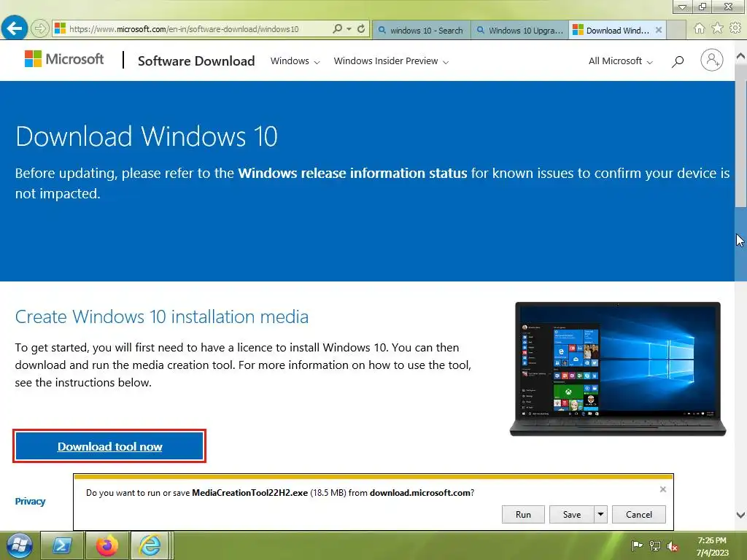This screenshot has height=560, width=747.
Task: Switch to the Windows 10 Upgrade tab
Action: [519, 30]
